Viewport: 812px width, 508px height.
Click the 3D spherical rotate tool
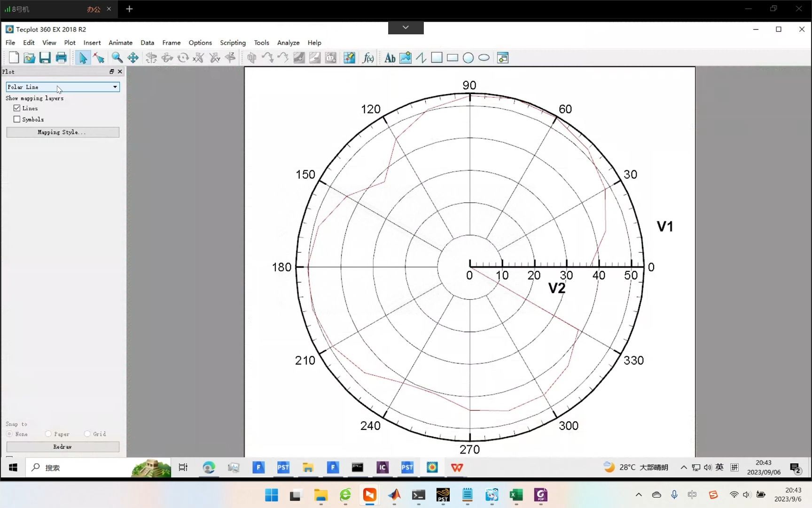pos(151,58)
